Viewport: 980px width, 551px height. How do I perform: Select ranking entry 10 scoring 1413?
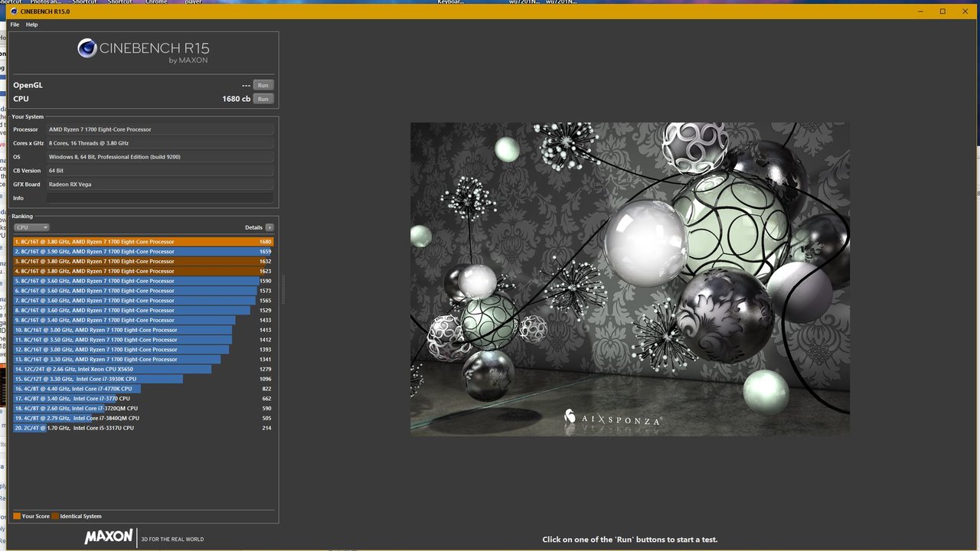(143, 330)
